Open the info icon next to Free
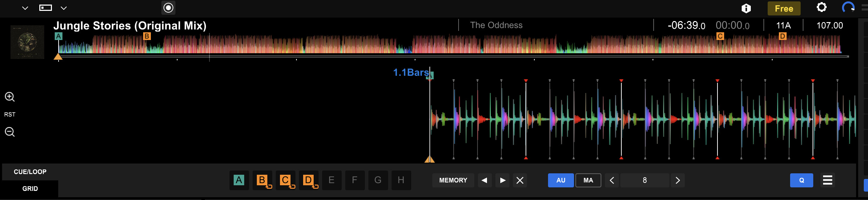 pos(746,8)
